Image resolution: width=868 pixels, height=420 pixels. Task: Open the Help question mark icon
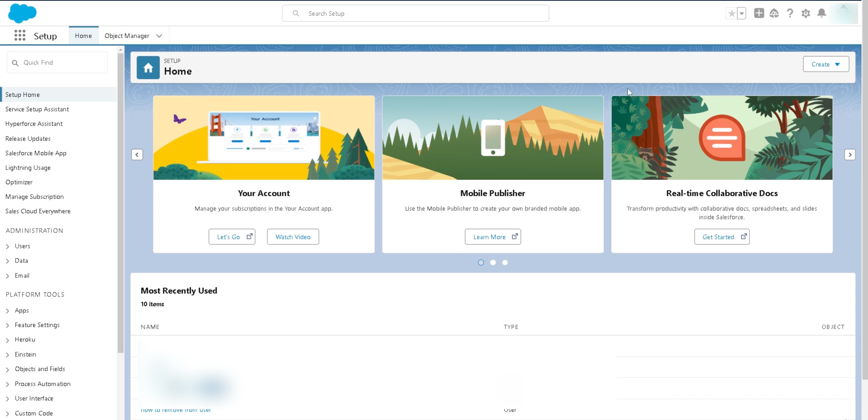click(790, 13)
